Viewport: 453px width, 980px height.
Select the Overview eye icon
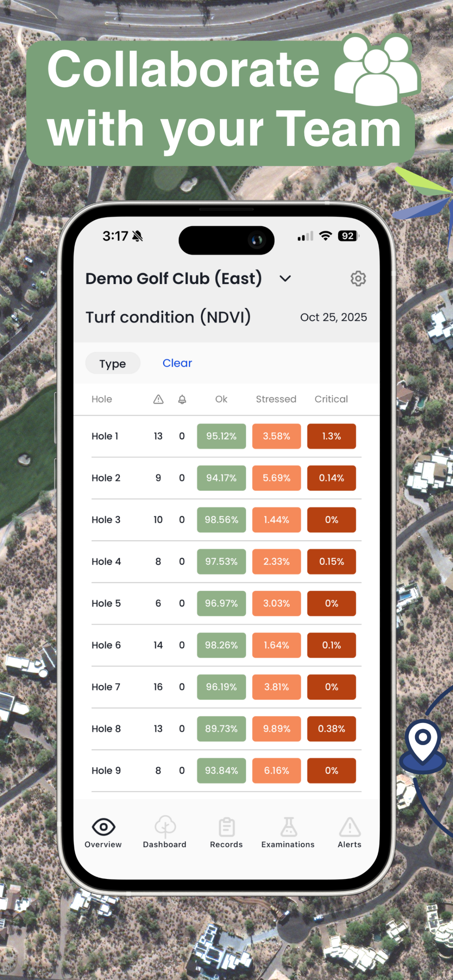[103, 827]
